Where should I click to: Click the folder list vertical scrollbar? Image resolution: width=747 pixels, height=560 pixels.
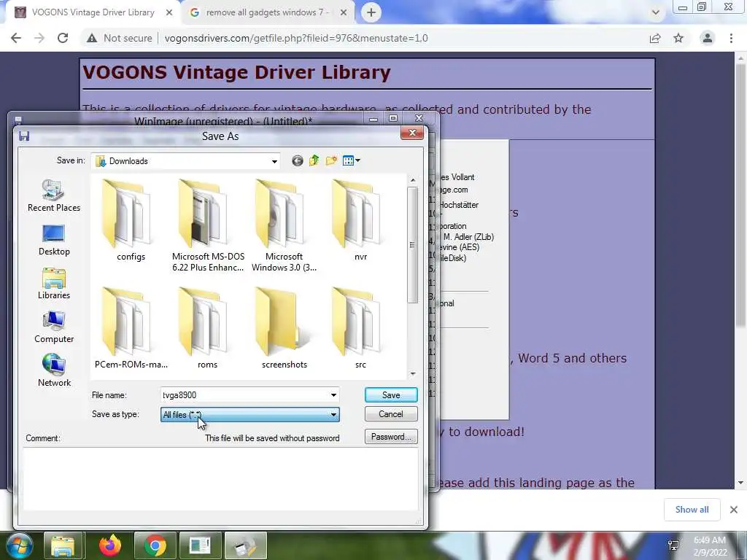(413, 245)
